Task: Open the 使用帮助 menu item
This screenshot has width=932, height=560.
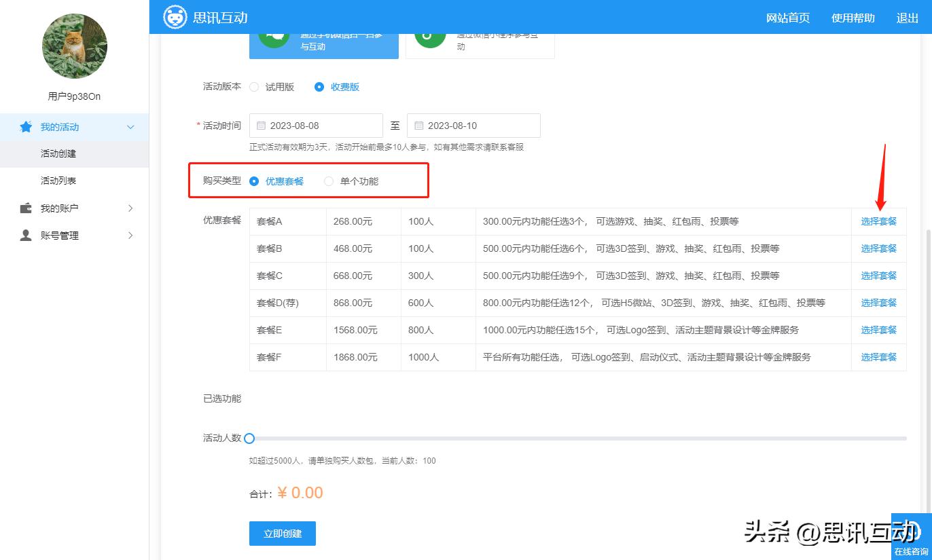Action: click(853, 18)
